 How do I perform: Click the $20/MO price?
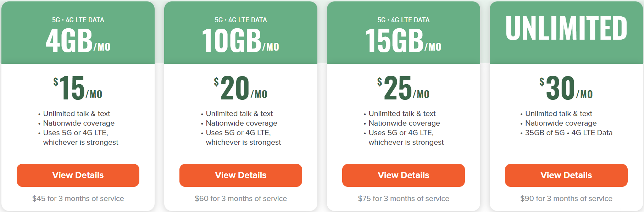[241, 88]
